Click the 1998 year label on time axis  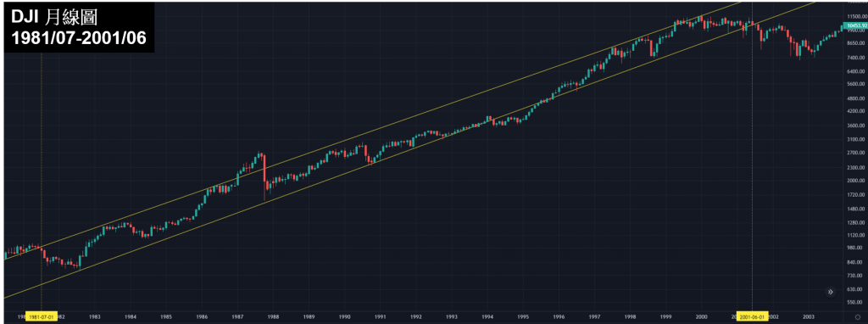tap(630, 317)
